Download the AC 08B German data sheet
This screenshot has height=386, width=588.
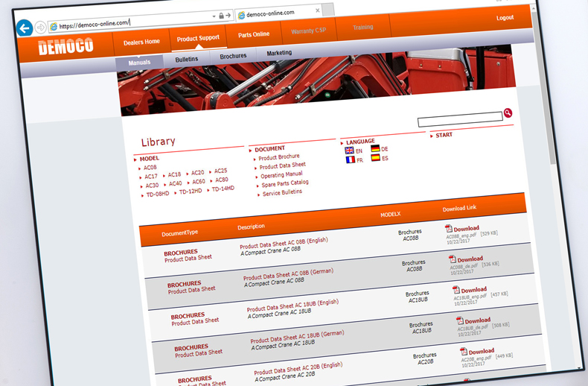[470, 259]
